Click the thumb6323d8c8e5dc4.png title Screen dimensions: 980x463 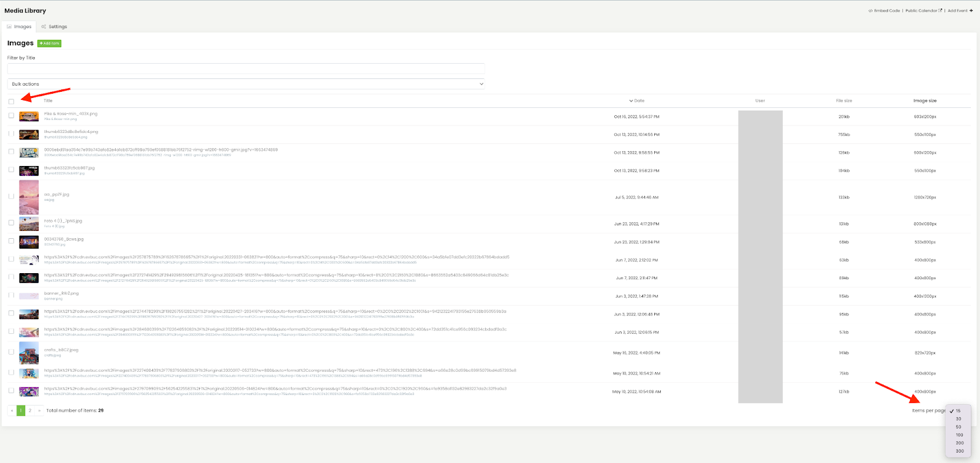pyautogui.click(x=71, y=132)
